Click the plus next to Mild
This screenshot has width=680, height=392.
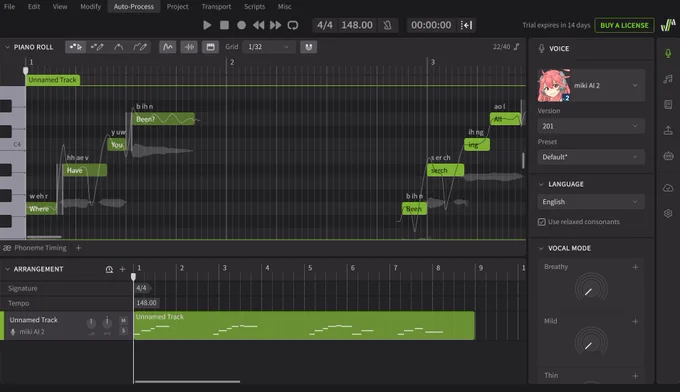[x=635, y=321]
